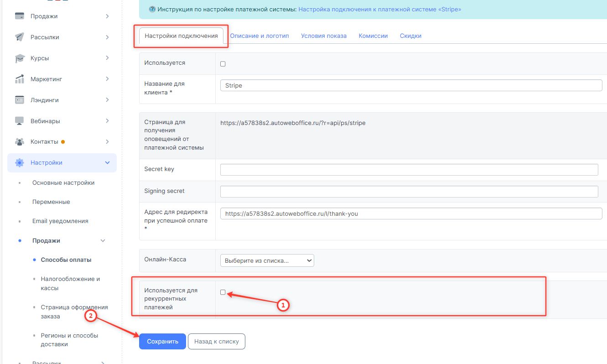Screen dimensions: 607x364
Task: Collapse the Настройки section chevron
Action: coord(108,163)
